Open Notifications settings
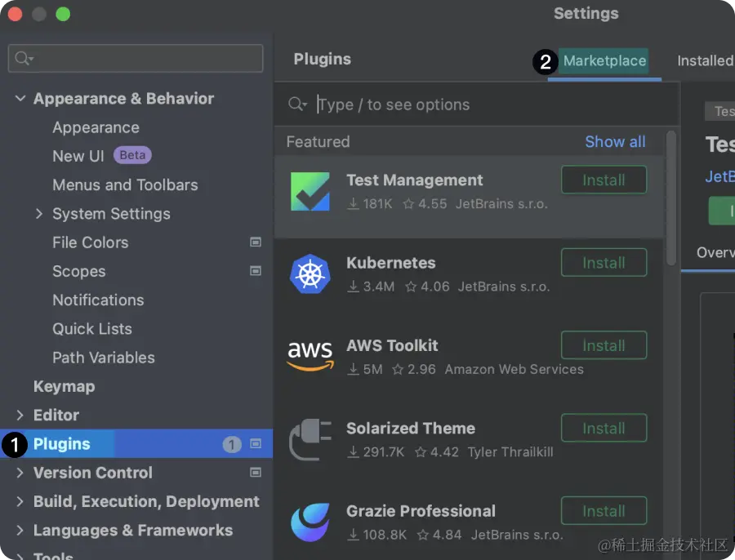 pos(98,300)
